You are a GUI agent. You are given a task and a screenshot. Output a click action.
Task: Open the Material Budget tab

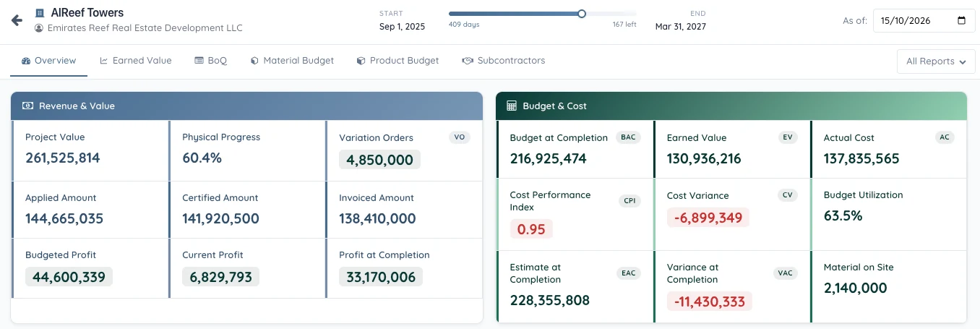click(292, 61)
